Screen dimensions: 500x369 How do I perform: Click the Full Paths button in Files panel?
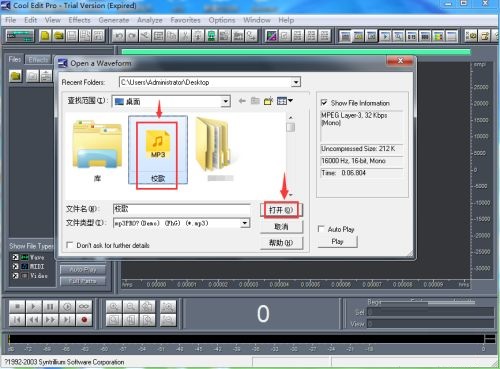coord(83,281)
